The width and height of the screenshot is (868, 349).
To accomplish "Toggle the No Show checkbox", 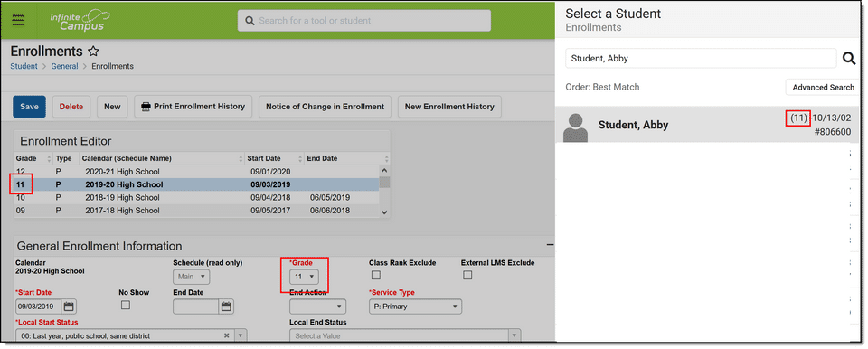I will [126, 305].
